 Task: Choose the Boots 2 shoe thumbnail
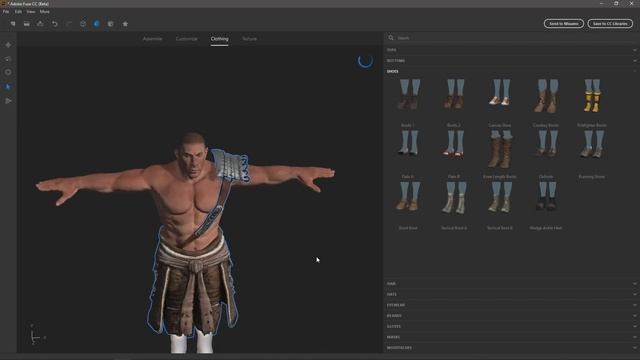pos(454,95)
